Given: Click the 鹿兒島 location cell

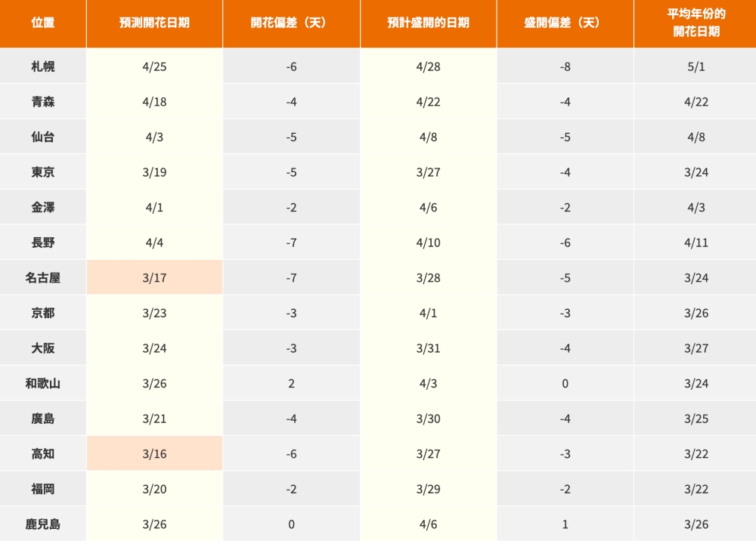Looking at the screenshot, I should point(43,524).
